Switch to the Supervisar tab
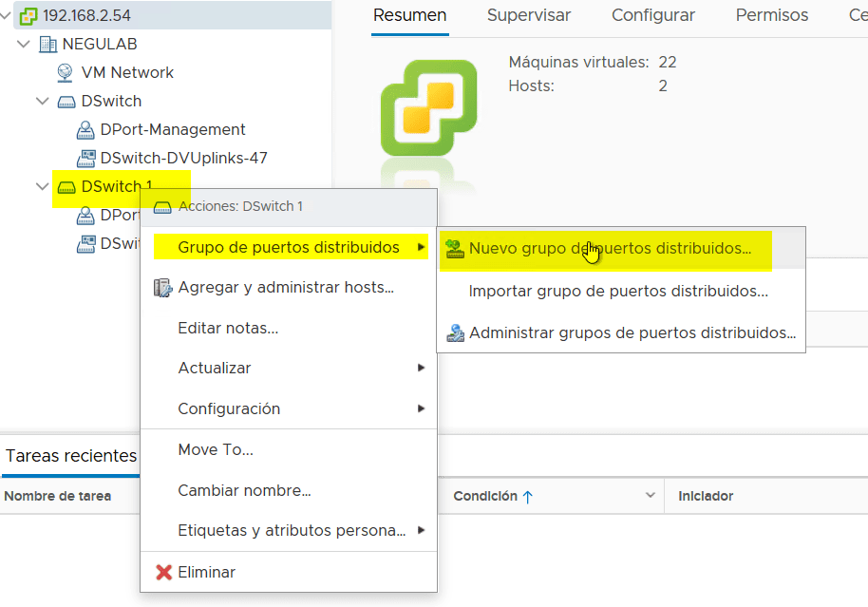Viewport: 868px width, 607px height. tap(529, 16)
